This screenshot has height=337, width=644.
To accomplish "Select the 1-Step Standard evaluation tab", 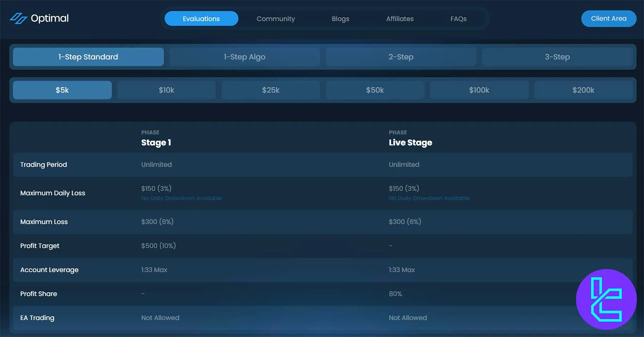I will tap(88, 57).
